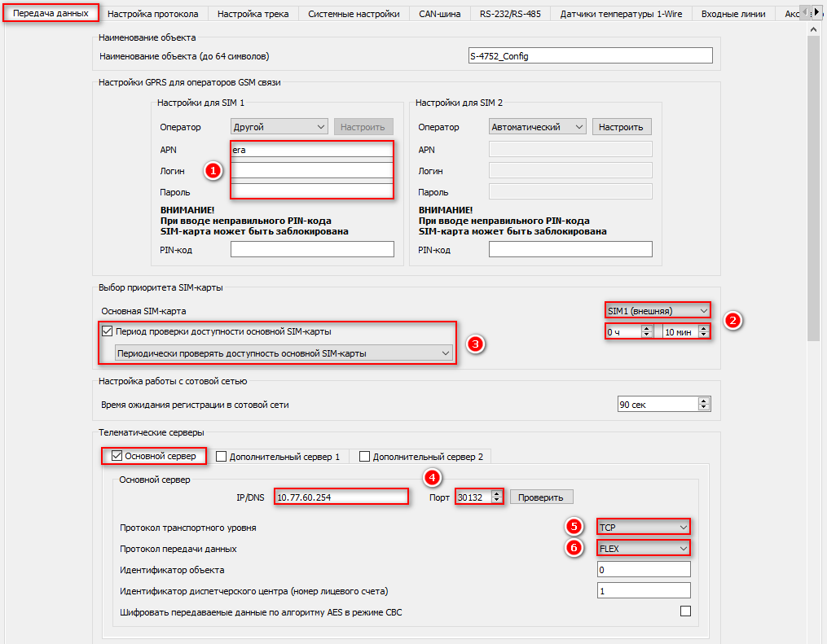Image resolution: width=827 pixels, height=644 pixels.
Task: Decrease the SIM check minutes spinner
Action: click(x=703, y=335)
